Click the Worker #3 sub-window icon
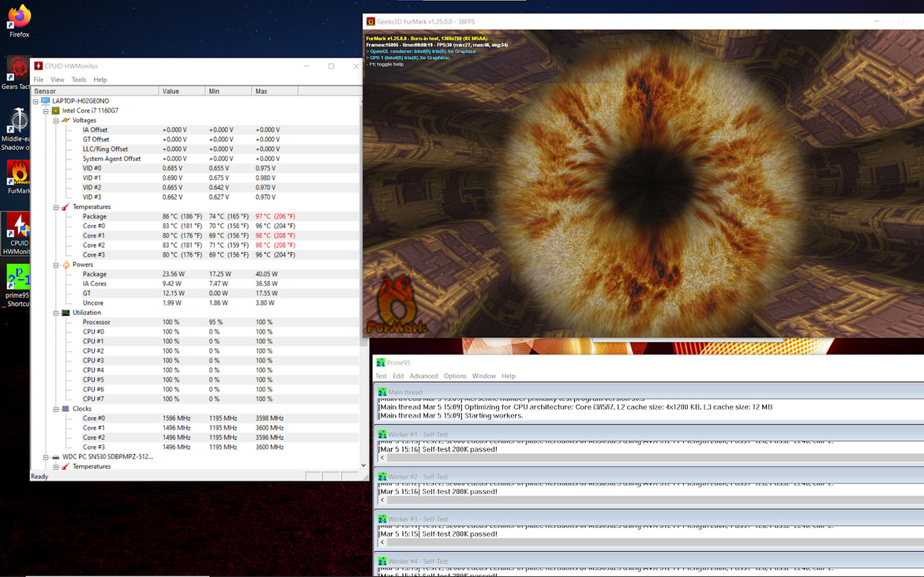 click(382, 519)
